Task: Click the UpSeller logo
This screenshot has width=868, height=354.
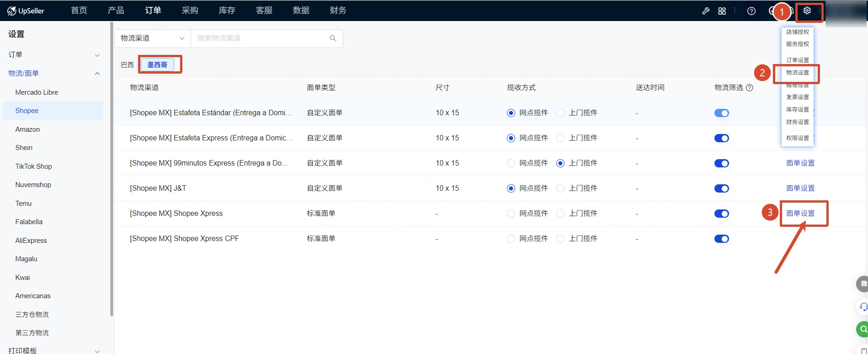Action: [26, 11]
